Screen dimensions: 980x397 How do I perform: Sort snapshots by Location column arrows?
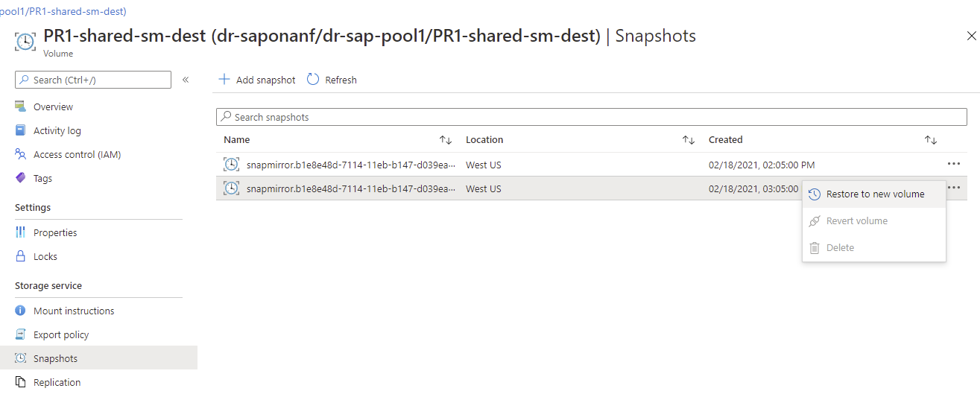(689, 140)
